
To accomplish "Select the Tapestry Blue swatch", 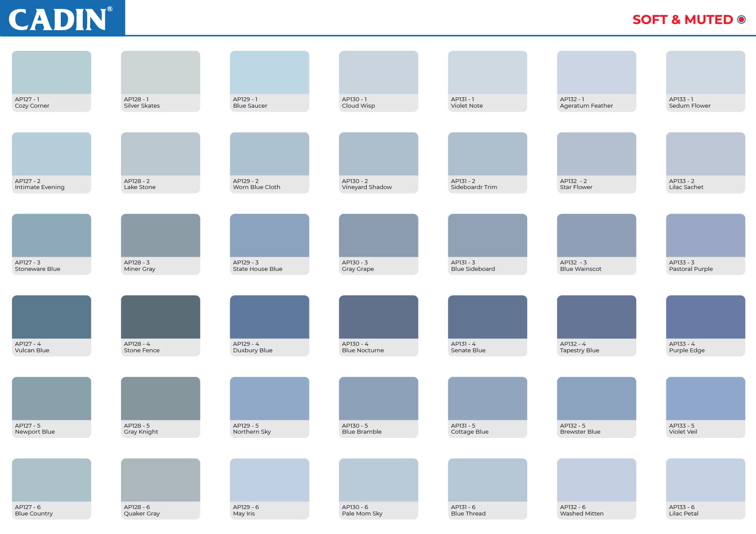I will (x=597, y=317).
